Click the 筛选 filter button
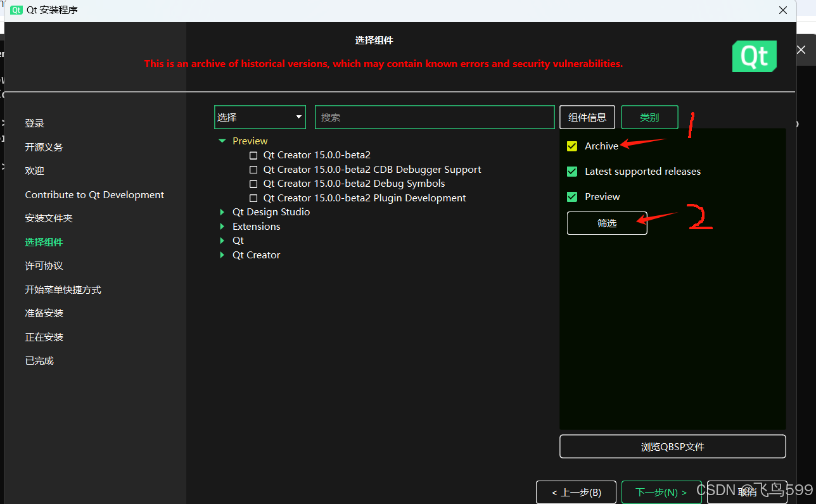Image resolution: width=816 pixels, height=504 pixels. point(607,223)
